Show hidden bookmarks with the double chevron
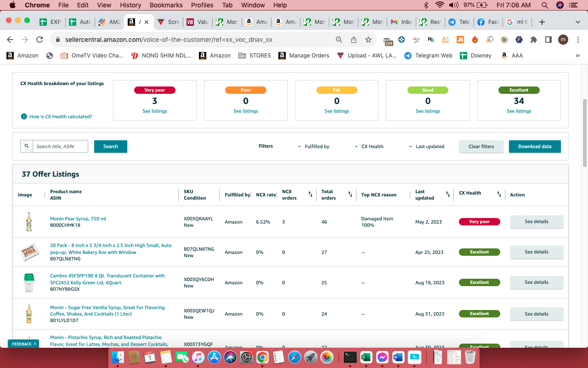The image size is (588, 368). (x=577, y=56)
